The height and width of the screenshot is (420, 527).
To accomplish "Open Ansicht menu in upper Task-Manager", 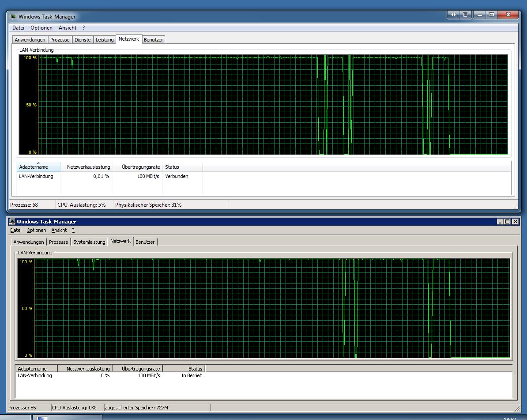I will pos(67,27).
